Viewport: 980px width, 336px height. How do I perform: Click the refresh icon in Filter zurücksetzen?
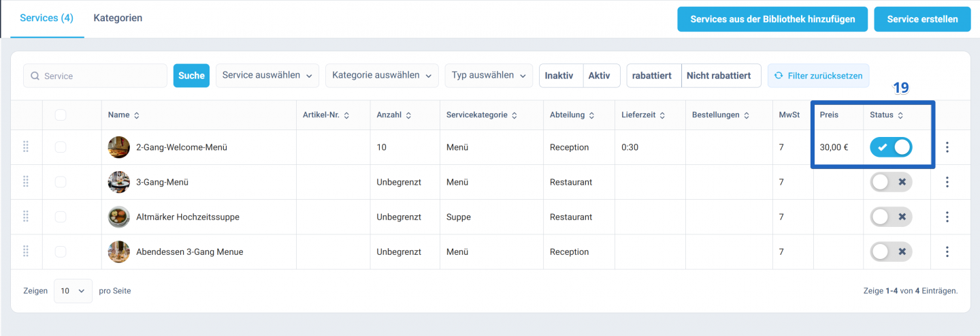(x=779, y=76)
